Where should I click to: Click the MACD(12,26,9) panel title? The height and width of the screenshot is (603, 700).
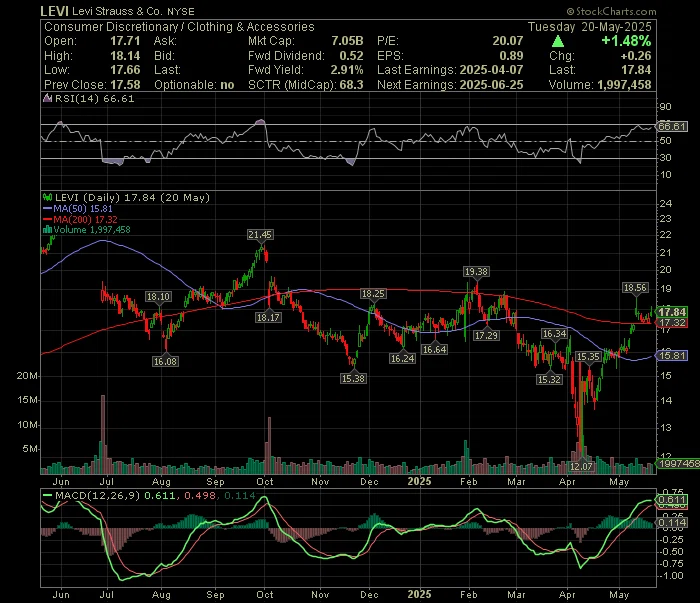pos(97,495)
